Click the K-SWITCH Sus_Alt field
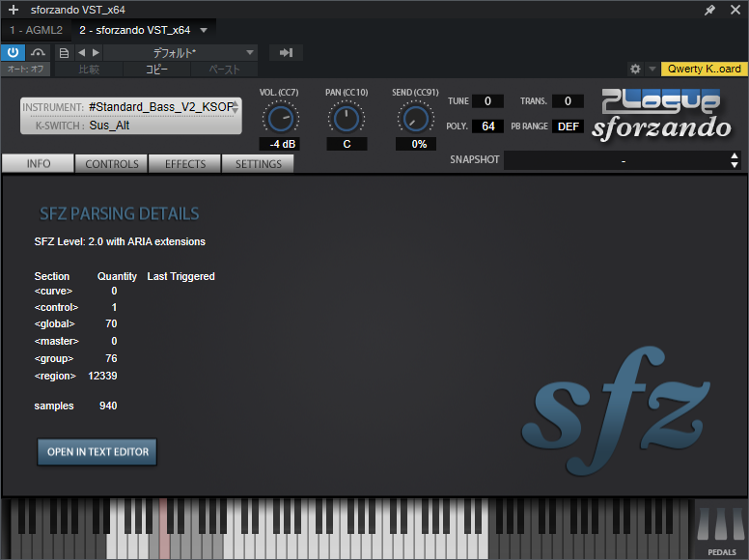 (130, 126)
